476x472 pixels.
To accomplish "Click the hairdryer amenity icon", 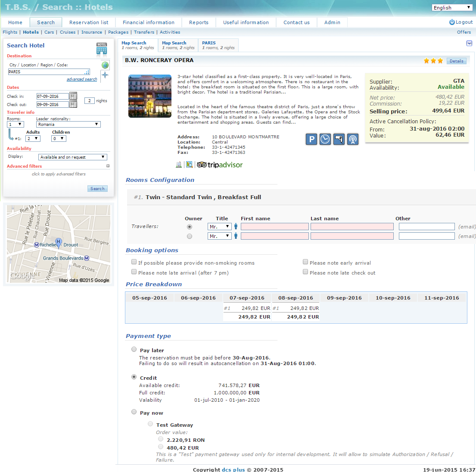I will pyautogui.click(x=339, y=139).
